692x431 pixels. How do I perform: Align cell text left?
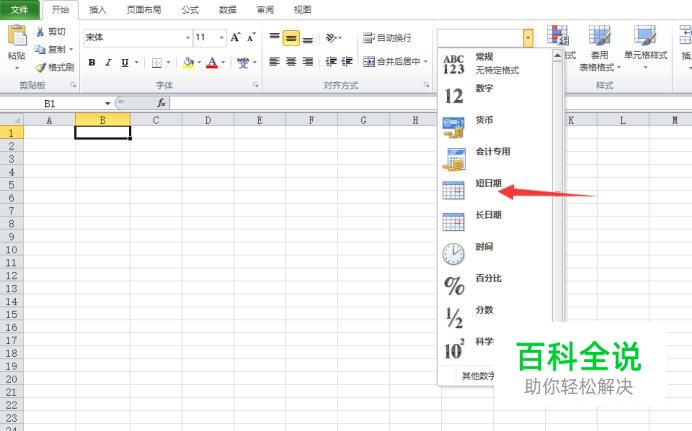click(x=275, y=61)
